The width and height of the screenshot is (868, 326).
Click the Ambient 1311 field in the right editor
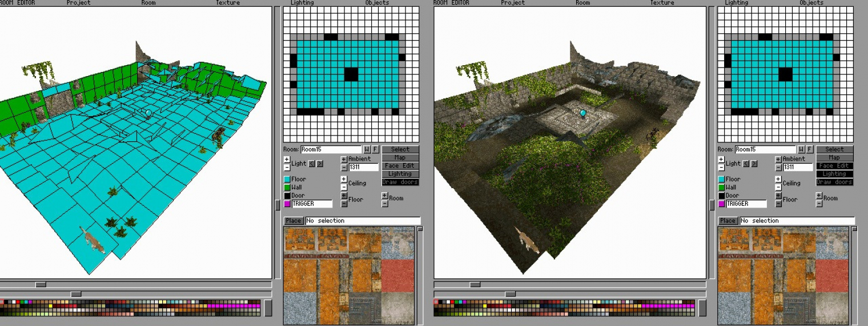point(797,168)
